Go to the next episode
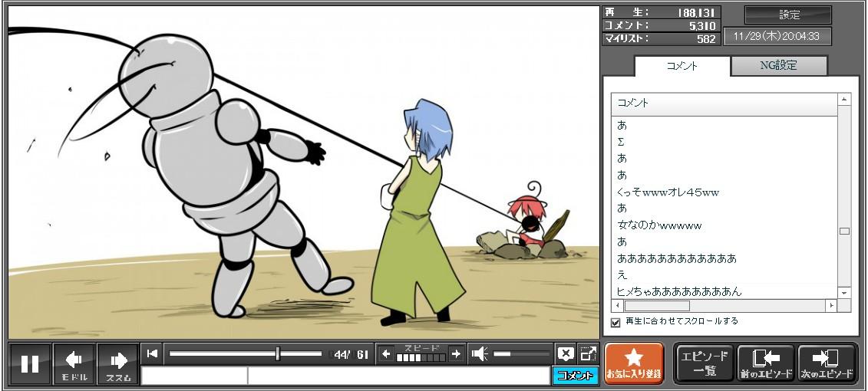868x391 pixels. [827, 363]
